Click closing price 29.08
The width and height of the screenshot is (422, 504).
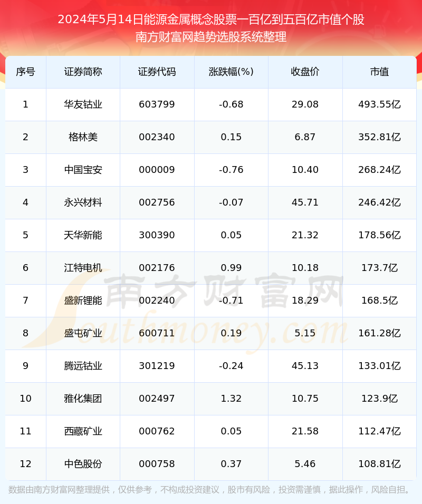pos(305,104)
